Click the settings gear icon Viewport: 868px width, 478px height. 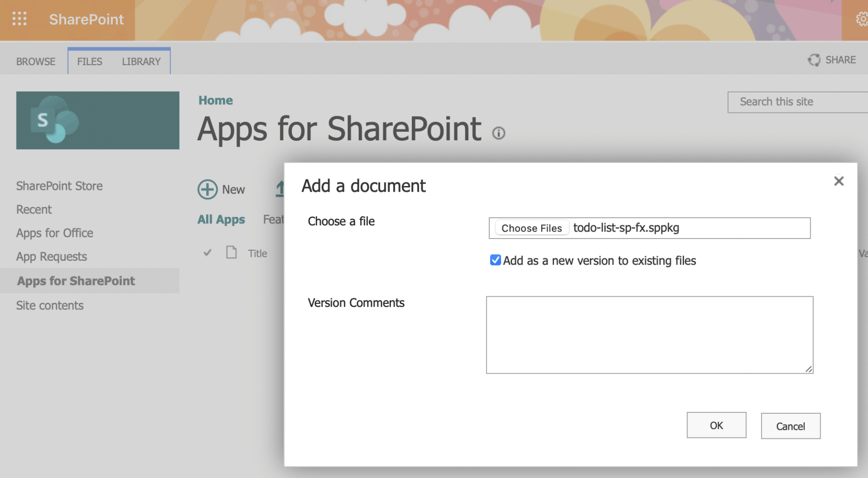861,19
